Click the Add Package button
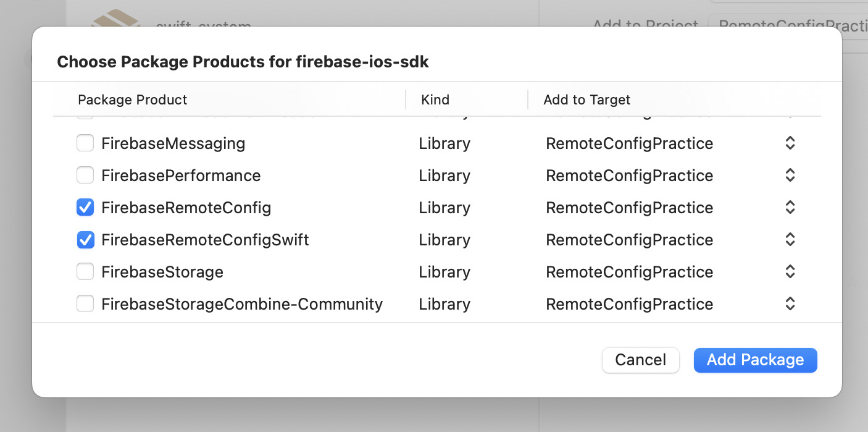Viewport: 868px width, 432px height. pyautogui.click(x=755, y=360)
